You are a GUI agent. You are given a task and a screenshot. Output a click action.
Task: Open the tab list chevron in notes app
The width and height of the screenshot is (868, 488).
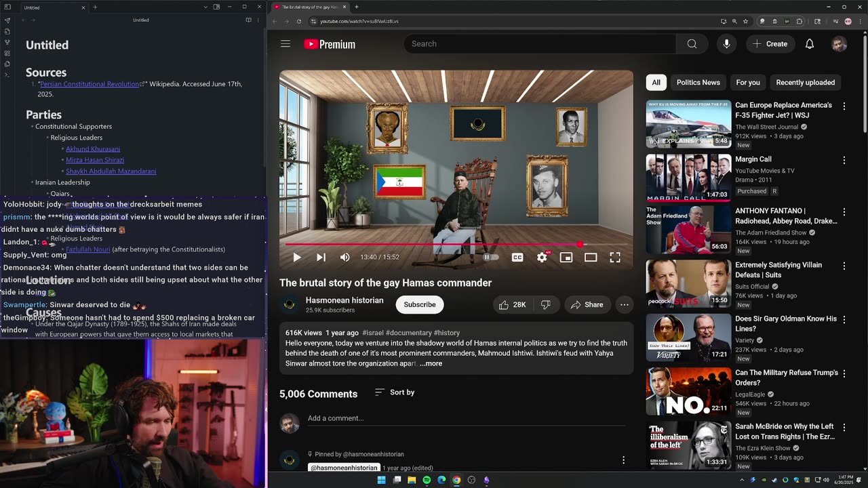[x=205, y=7]
